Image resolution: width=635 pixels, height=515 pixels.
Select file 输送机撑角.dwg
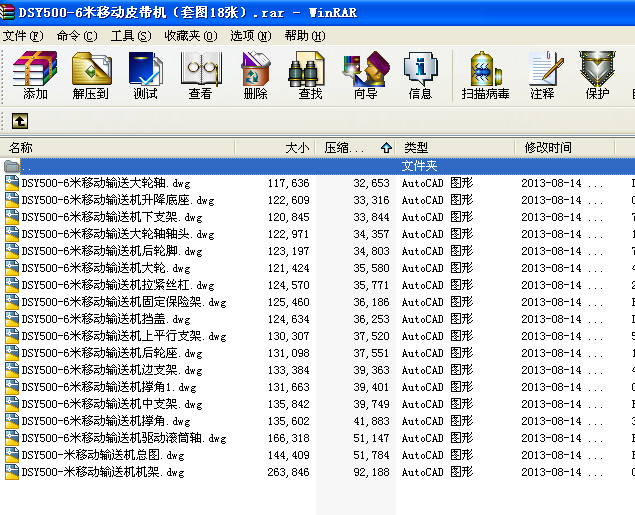[106, 421]
